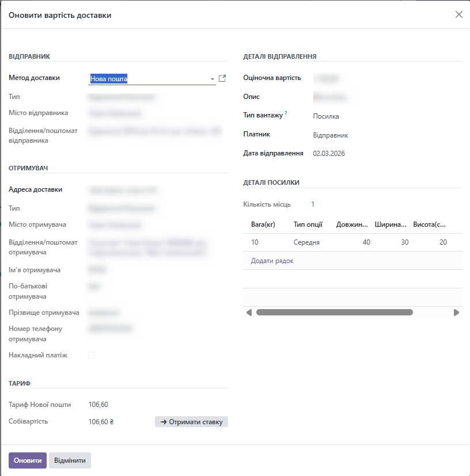
Task: Toggle the Накладний платіж checkbox
Action: 92,355
